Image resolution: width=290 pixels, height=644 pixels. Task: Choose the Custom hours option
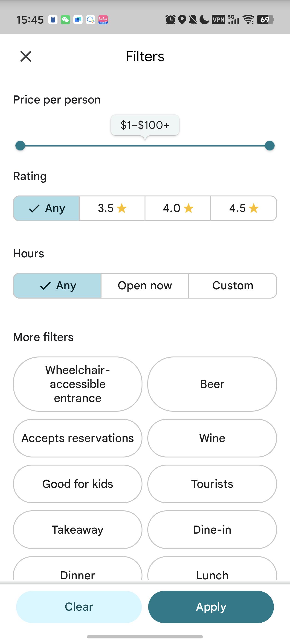(x=233, y=285)
